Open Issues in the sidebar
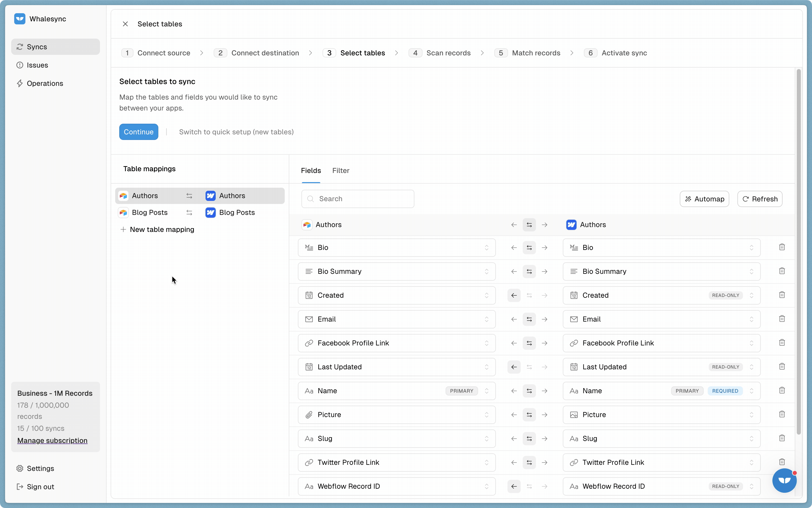The image size is (812, 508). 55,65
